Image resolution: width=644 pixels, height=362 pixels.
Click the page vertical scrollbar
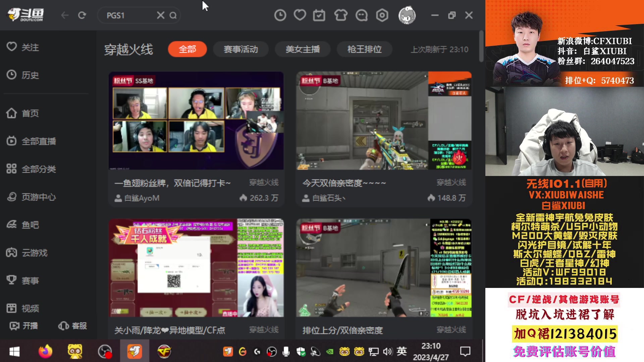pyautogui.click(x=481, y=46)
